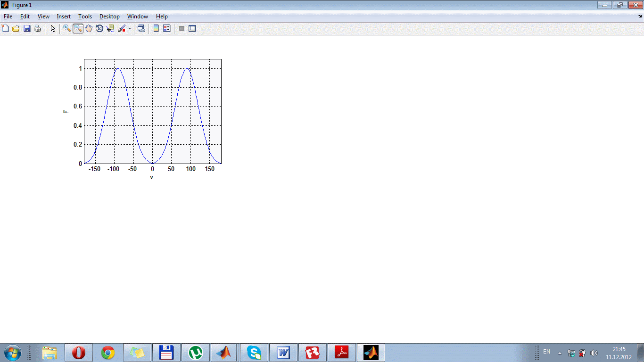Viewport: 644px width, 362px height.
Task: Click the EN language indicator
Action: click(x=547, y=352)
